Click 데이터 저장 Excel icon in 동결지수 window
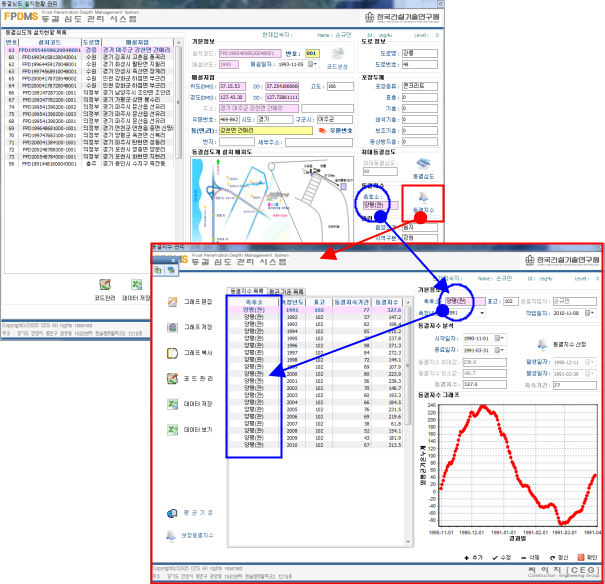This screenshot has width=605, height=584. click(x=172, y=404)
